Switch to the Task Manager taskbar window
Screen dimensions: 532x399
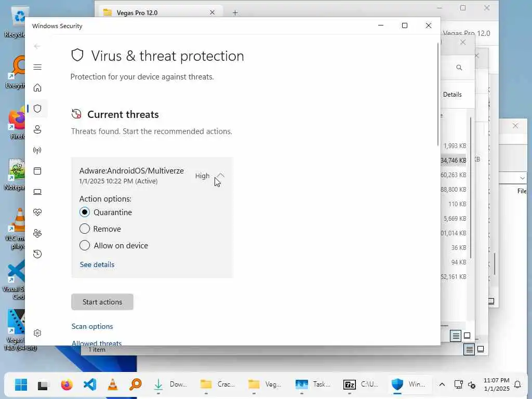pos(313,385)
